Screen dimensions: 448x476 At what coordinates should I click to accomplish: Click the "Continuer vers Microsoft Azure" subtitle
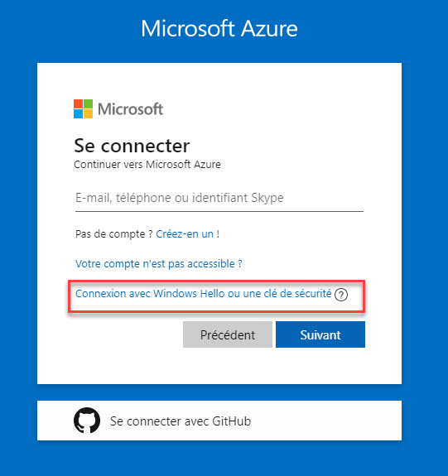(x=147, y=165)
